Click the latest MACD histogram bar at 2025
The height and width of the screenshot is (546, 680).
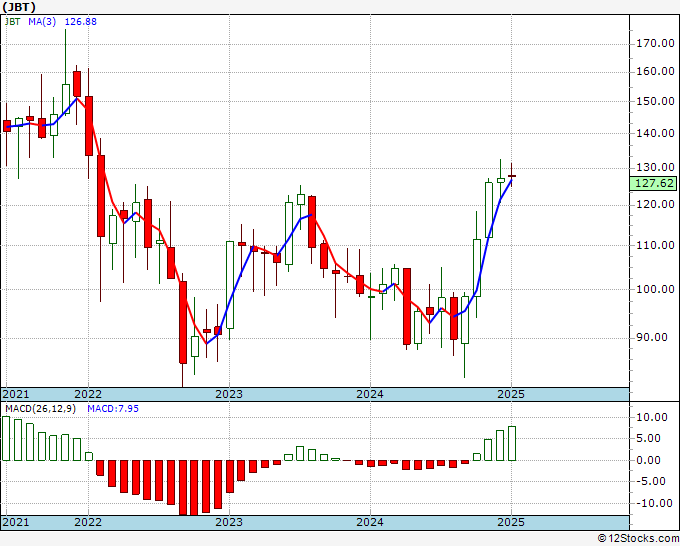[512, 443]
